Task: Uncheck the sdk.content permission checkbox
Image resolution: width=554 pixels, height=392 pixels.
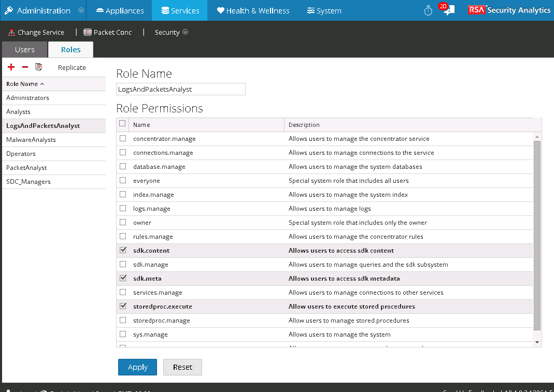Action: 123,250
